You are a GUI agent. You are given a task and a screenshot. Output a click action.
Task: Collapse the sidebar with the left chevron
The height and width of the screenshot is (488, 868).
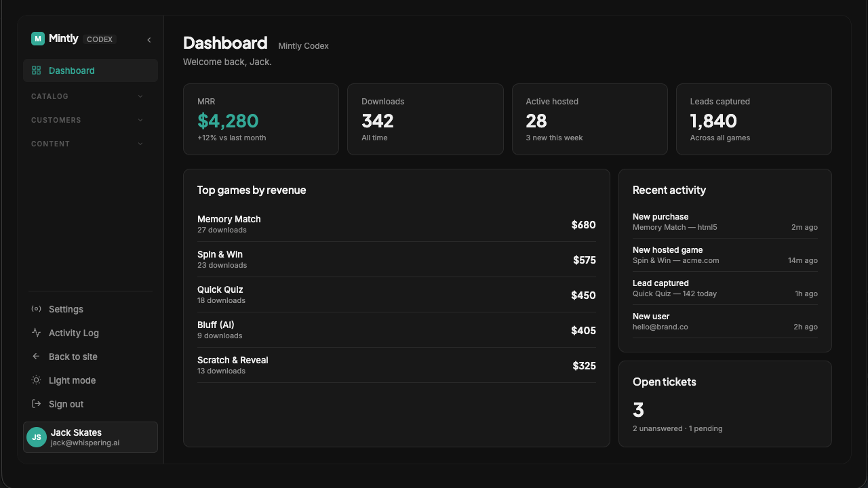[149, 40]
